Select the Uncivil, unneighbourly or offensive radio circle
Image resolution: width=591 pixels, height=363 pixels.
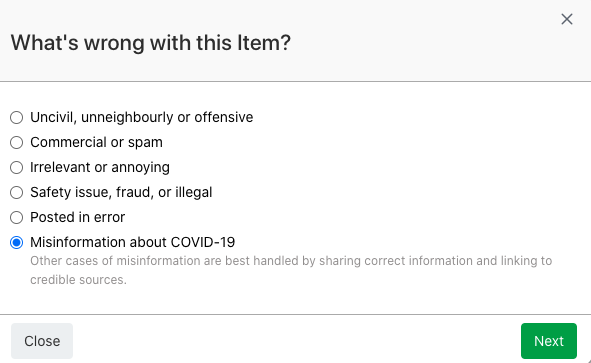[x=17, y=117]
